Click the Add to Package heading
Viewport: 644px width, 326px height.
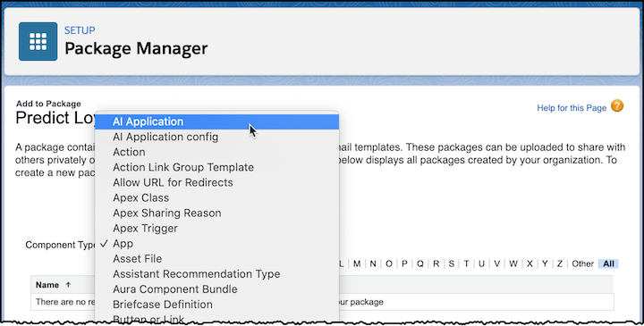coord(48,104)
